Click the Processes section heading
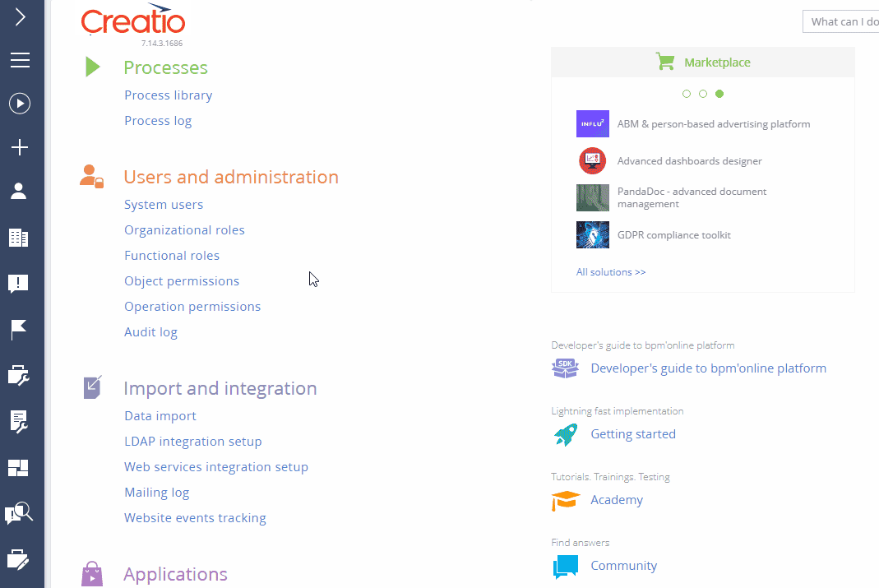 coord(166,67)
